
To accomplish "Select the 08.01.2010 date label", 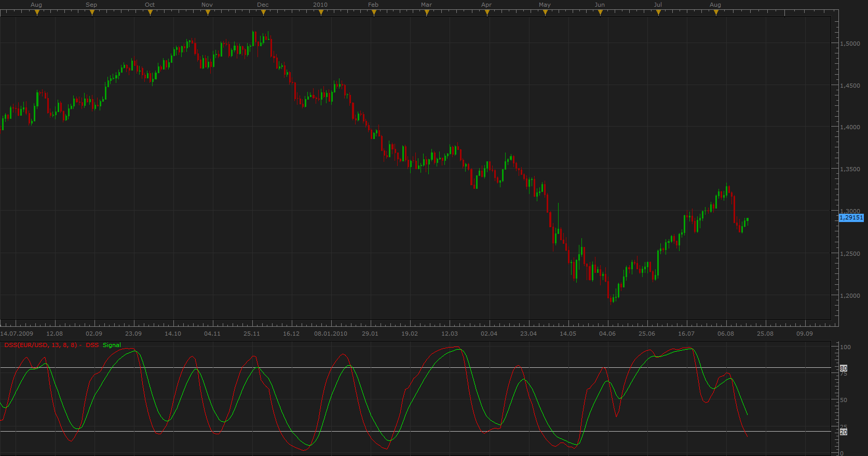I will (x=331, y=334).
